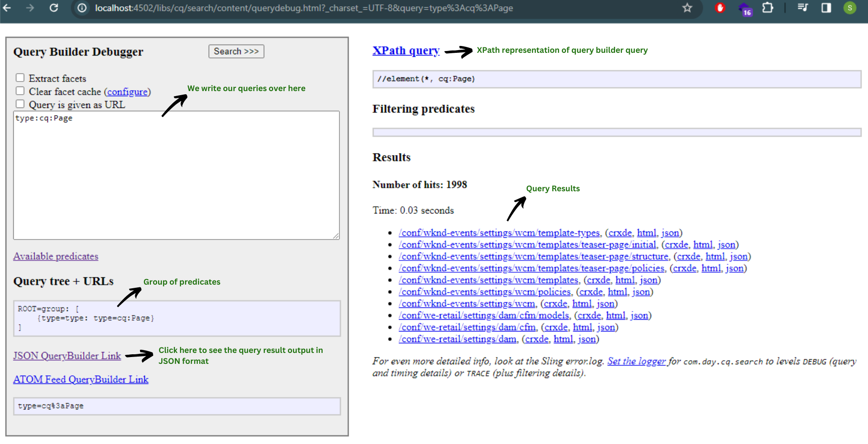The width and height of the screenshot is (868, 444).
Task: Check the Clear facet cache option
Action: tap(20, 91)
